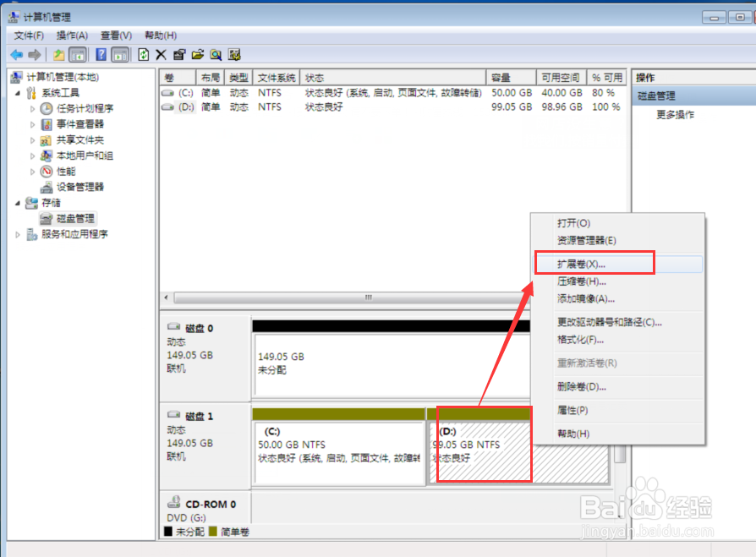This screenshot has width=756, height=557.
Task: Click 磁盘管理 header in actions pane
Action: point(694,96)
